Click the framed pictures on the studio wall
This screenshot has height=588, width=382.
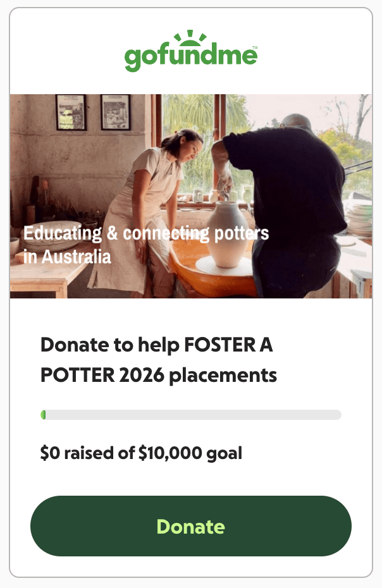92,112
